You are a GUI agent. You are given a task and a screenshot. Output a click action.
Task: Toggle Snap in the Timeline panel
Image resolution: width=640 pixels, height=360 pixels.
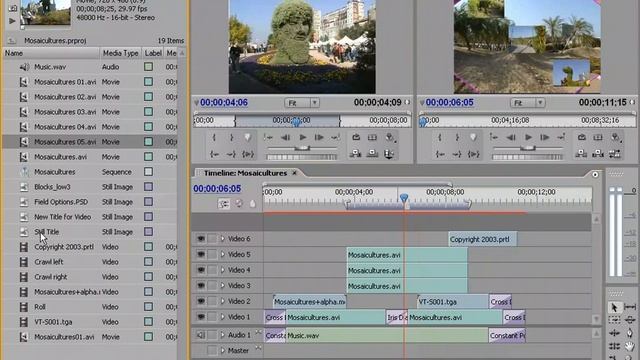coord(224,204)
